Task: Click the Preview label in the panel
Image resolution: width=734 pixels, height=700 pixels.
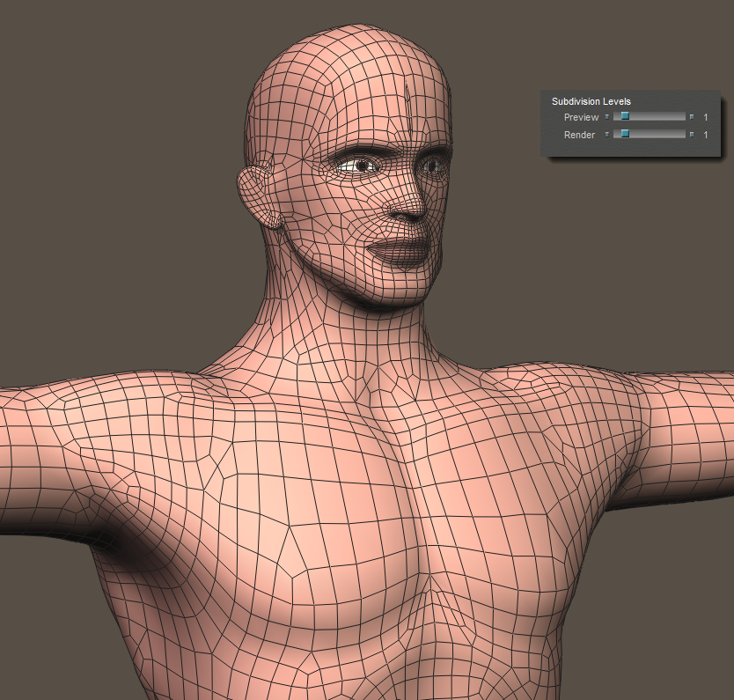Action: coord(581,117)
